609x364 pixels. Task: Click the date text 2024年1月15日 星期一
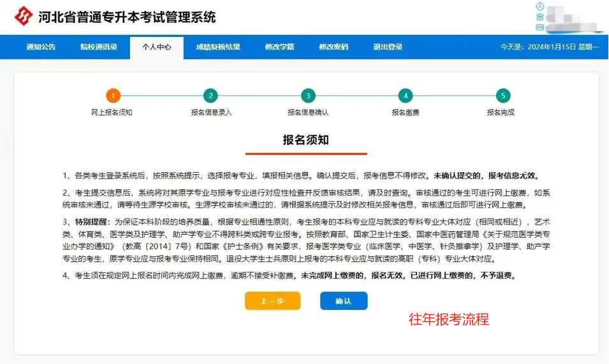(564, 47)
